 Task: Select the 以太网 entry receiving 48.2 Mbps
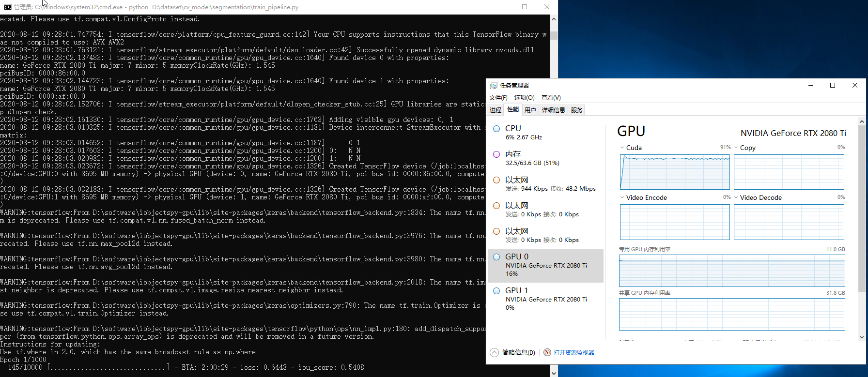tap(545, 184)
